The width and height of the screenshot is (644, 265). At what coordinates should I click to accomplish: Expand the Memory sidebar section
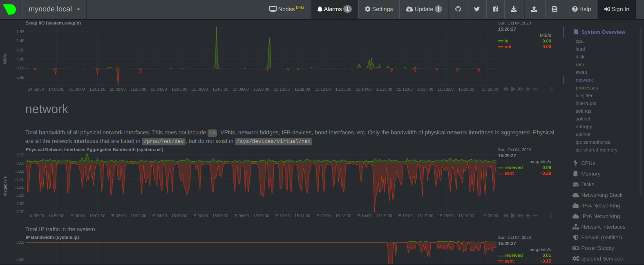(x=586, y=174)
